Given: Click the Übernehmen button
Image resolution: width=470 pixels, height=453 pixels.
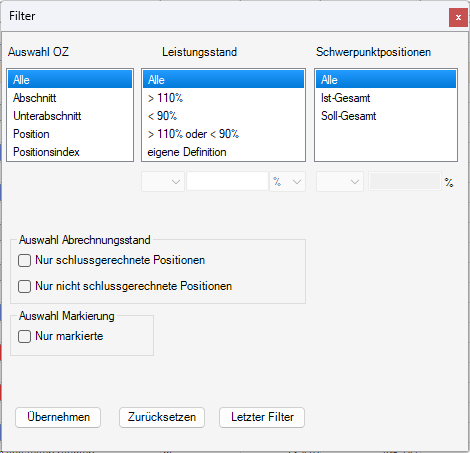Looking at the screenshot, I should [x=58, y=417].
